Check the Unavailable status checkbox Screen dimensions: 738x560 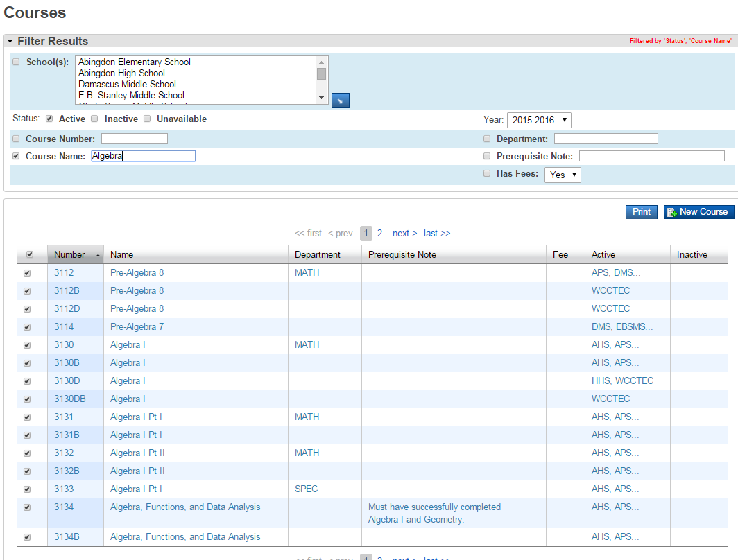147,119
